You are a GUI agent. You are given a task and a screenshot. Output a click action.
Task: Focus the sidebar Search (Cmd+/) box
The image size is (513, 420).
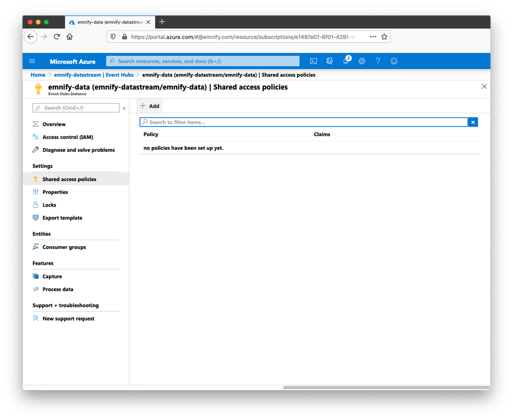(x=76, y=108)
